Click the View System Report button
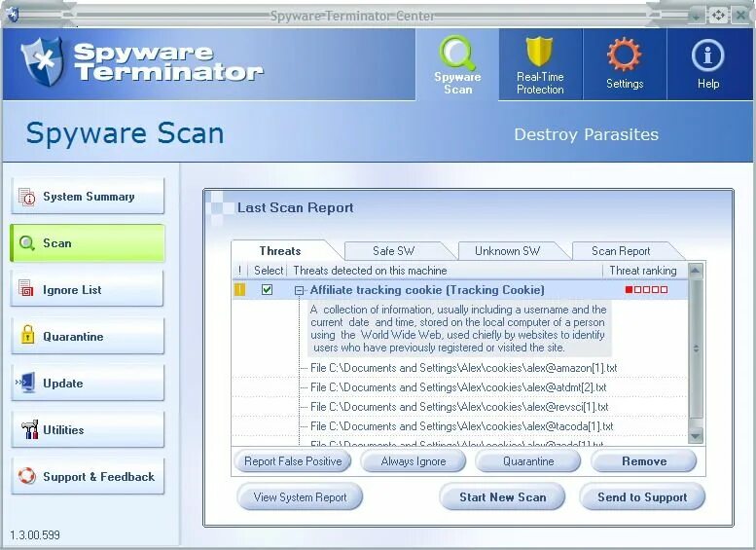Viewport: 756px width, 550px height. coord(300,496)
